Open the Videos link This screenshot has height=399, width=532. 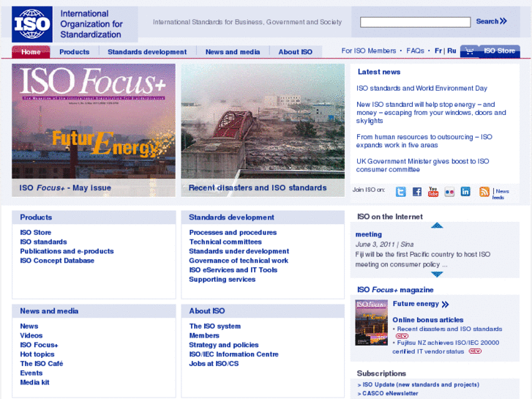pos(31,335)
